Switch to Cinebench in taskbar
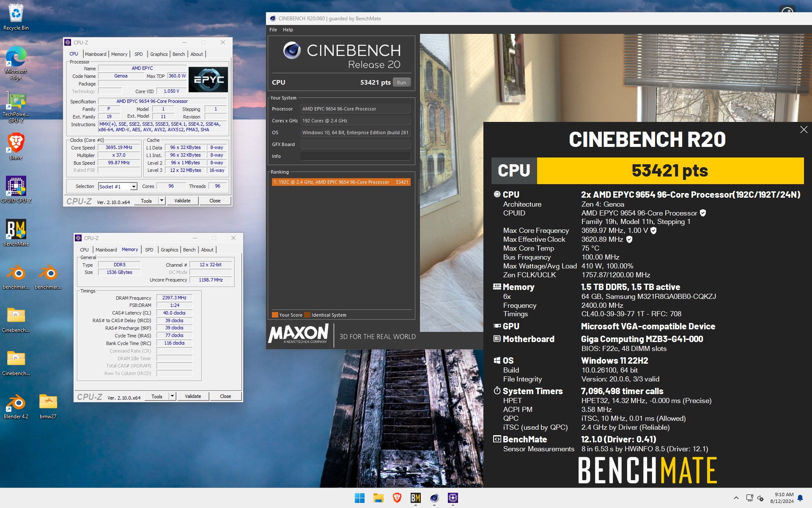This screenshot has width=812, height=508. [x=434, y=498]
